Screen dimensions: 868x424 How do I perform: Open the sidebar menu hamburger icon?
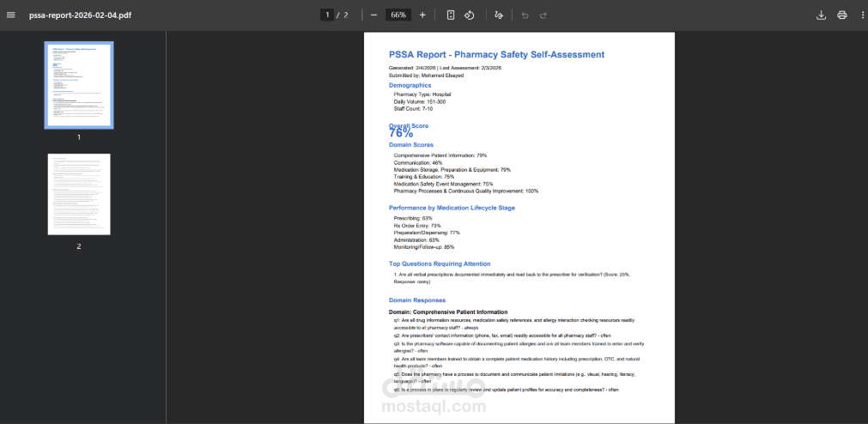[x=10, y=15]
